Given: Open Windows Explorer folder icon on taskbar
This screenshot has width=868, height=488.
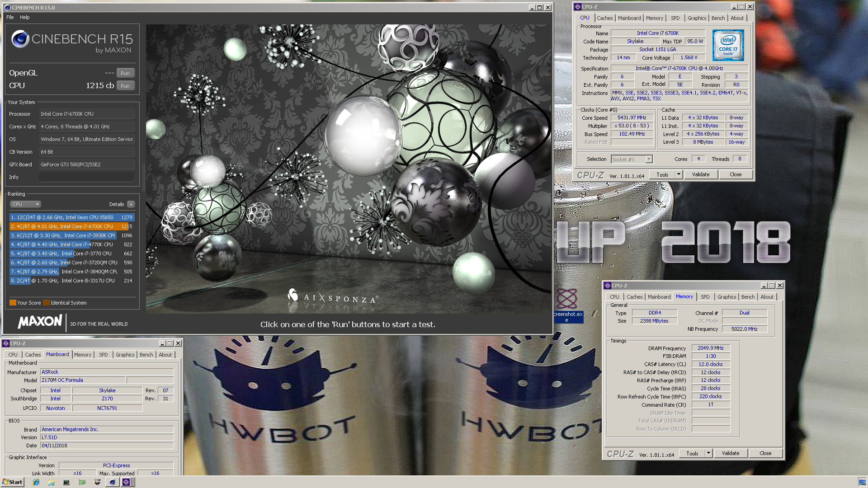Looking at the screenshot, I should click(x=51, y=482).
